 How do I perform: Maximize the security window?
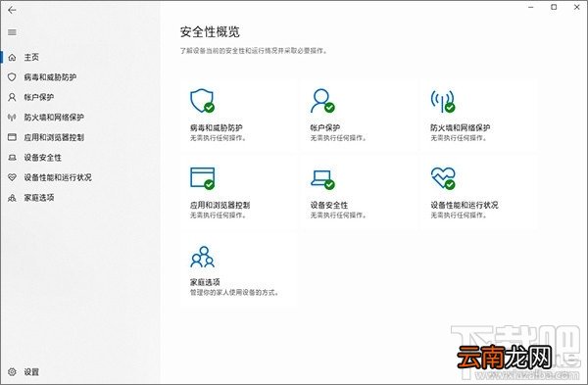tap(554, 7)
